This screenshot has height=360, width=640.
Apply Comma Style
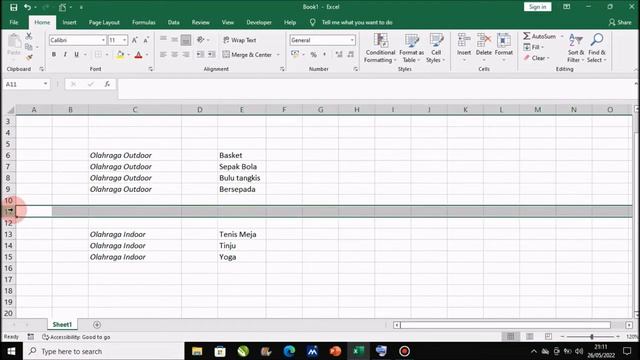324,55
